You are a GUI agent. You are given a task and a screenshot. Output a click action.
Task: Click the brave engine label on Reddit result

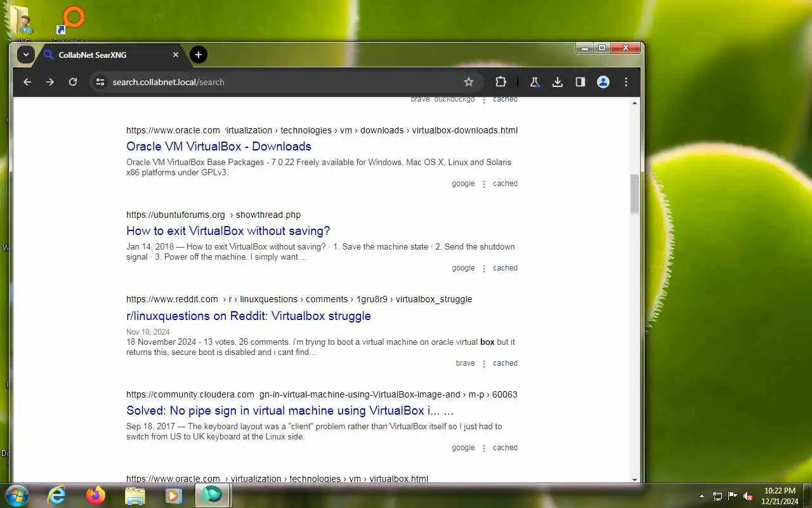tap(465, 363)
